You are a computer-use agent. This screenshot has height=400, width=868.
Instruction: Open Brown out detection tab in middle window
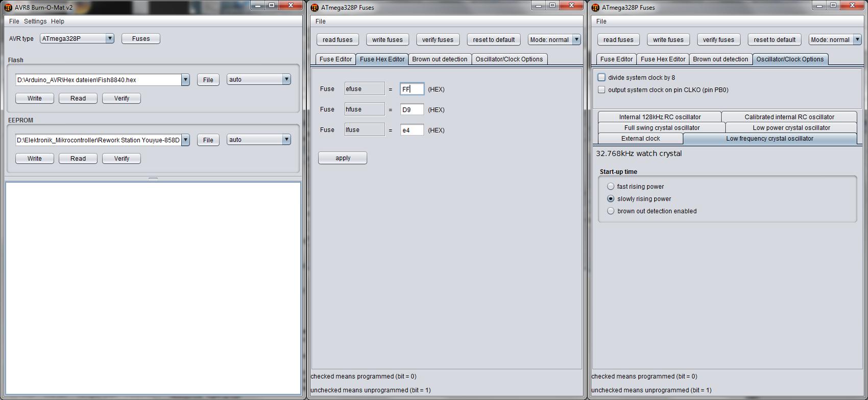pyautogui.click(x=440, y=59)
